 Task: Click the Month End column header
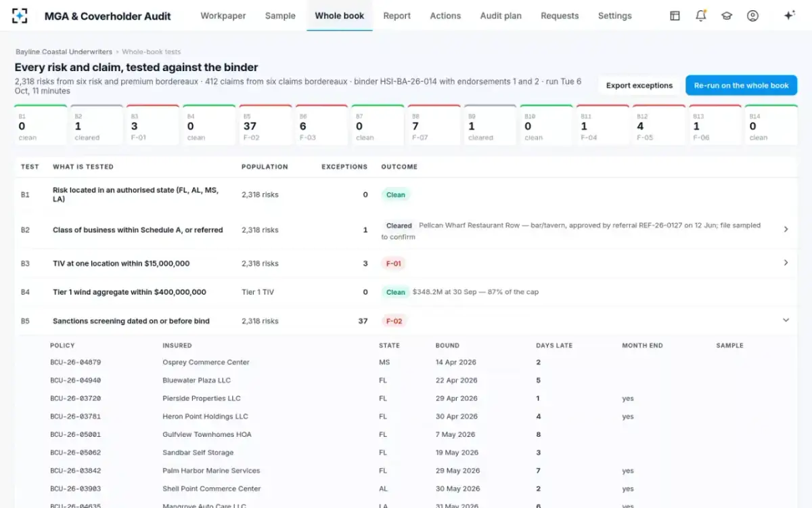[642, 345]
